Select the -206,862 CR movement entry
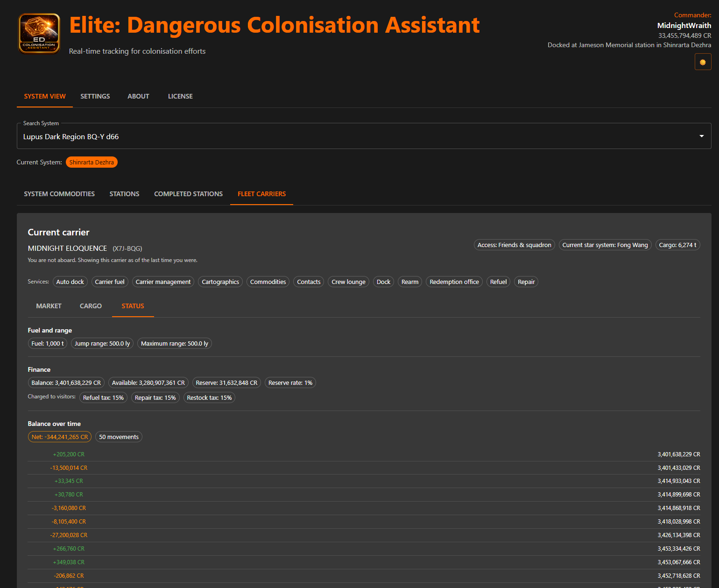Screen dimensions: 719x588 pyautogui.click(x=364, y=576)
